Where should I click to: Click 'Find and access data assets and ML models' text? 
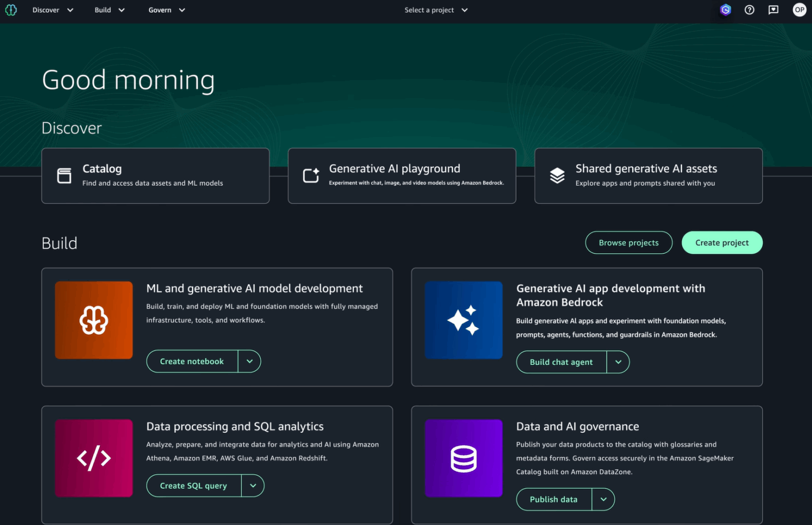[x=153, y=183]
